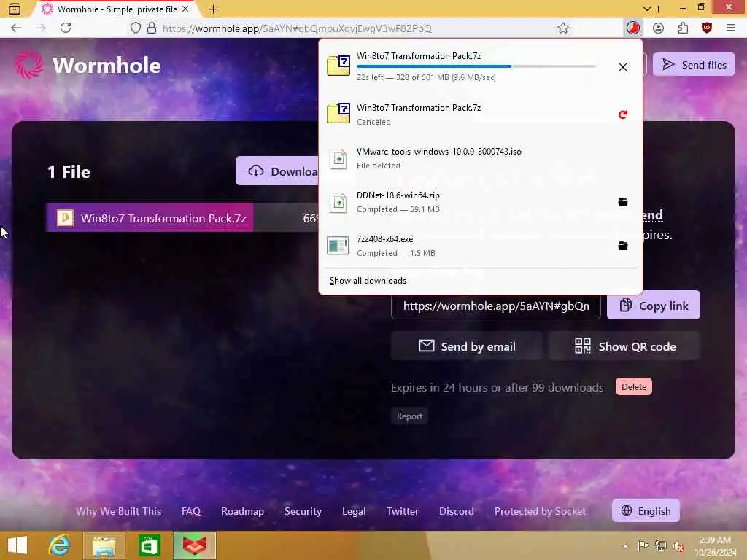Viewport: 747px width, 560px height.
Task: Click Show all downloads
Action: tap(368, 281)
